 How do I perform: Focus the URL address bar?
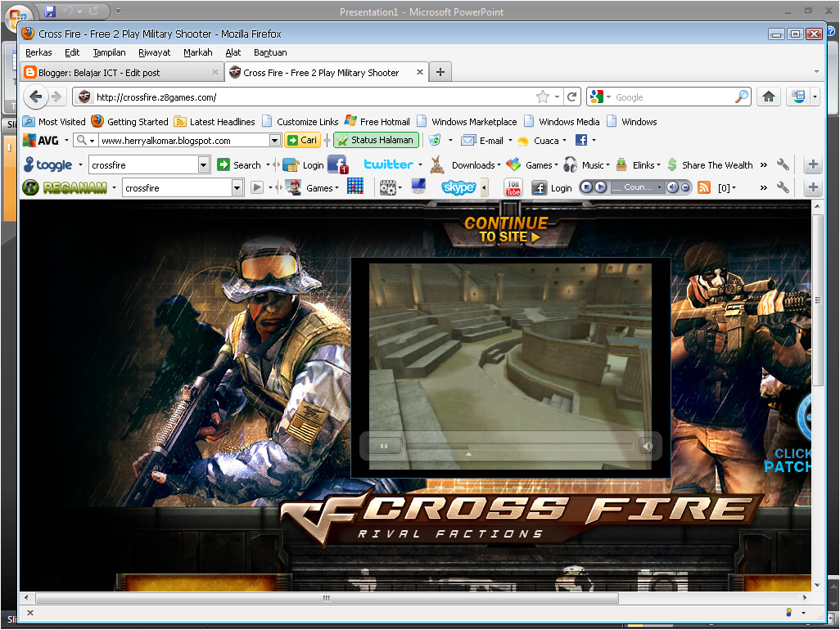pos(314,97)
